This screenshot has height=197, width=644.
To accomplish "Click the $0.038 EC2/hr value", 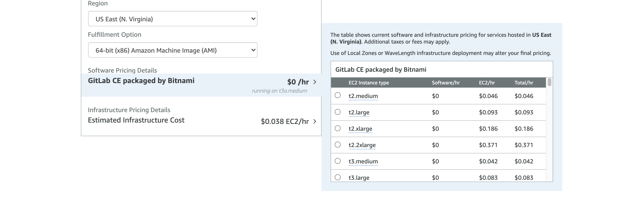I will [285, 121].
